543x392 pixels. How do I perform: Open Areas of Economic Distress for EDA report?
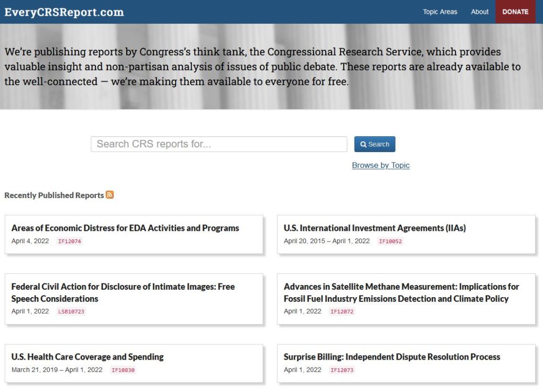click(125, 228)
